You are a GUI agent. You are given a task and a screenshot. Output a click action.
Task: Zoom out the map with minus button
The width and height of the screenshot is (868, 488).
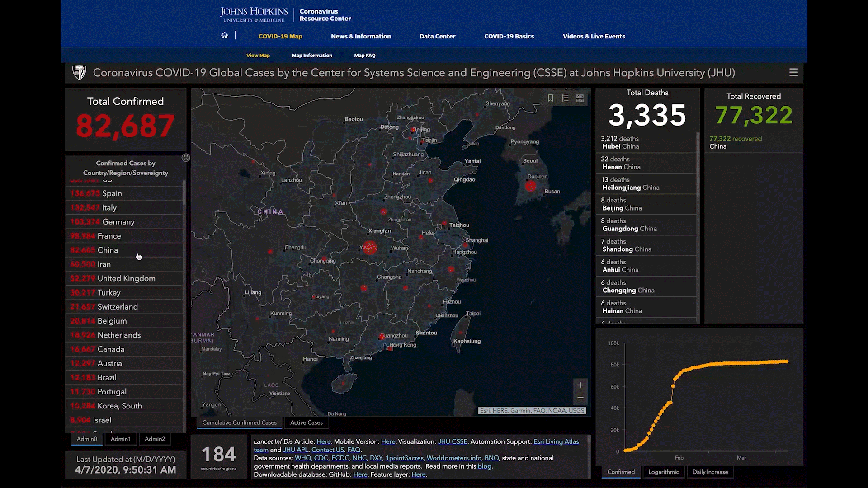click(x=580, y=398)
